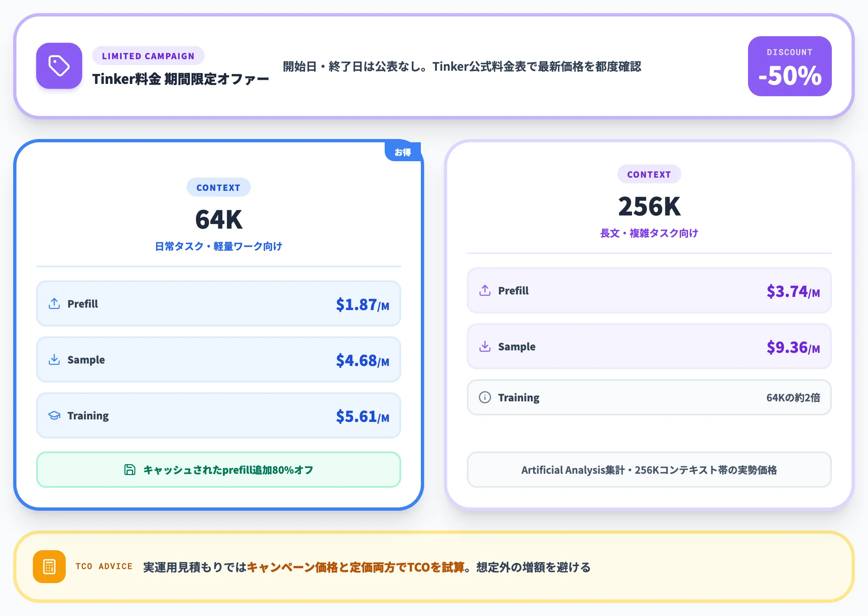Click the 64K Prefill upload icon

tap(54, 303)
